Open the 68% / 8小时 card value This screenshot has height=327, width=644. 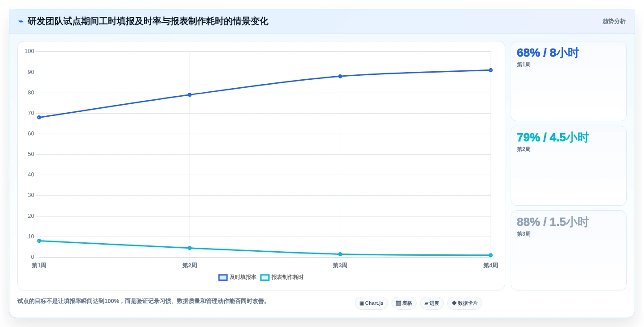coord(548,53)
